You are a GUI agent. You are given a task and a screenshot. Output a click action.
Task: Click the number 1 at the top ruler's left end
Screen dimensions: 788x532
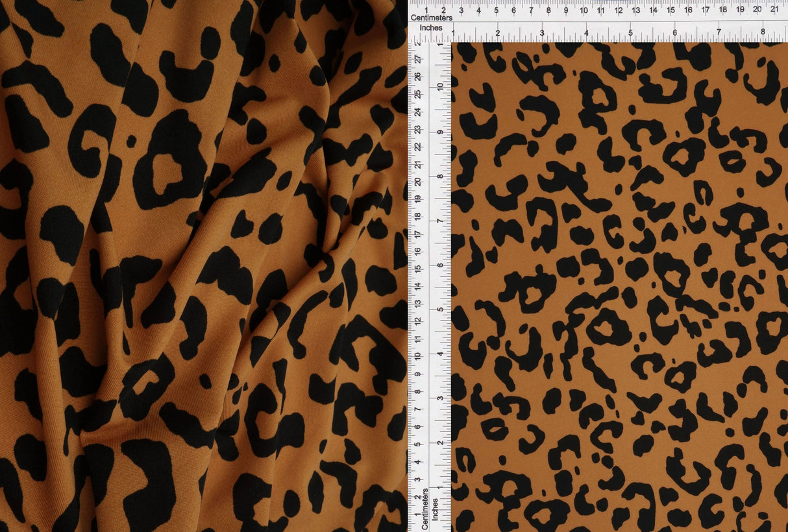[425, 11]
